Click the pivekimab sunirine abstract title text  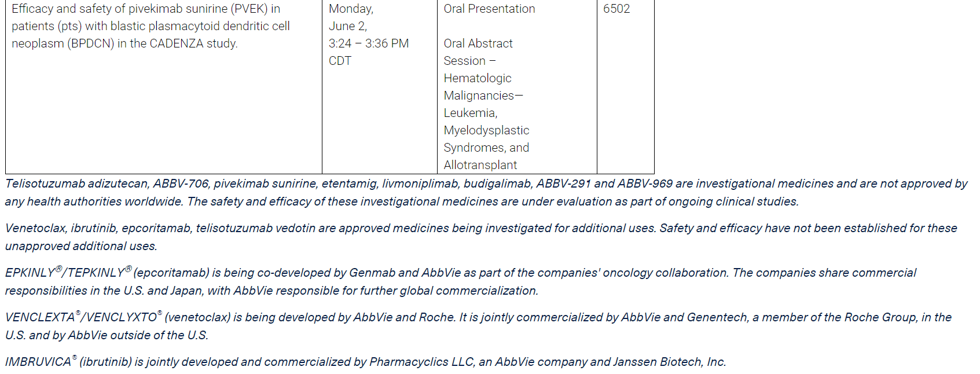[x=151, y=26]
